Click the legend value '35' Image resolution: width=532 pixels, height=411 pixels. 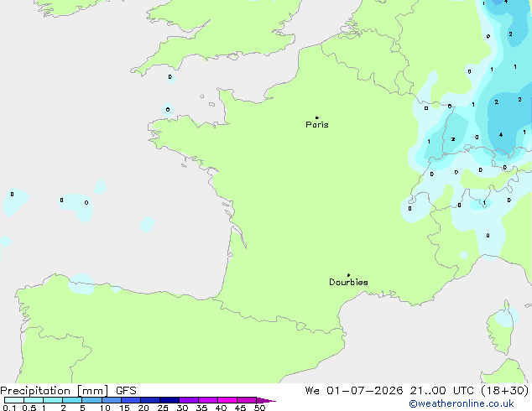201,408
